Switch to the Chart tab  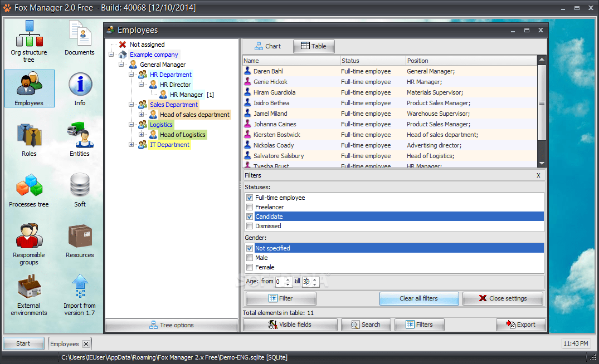[x=268, y=46]
